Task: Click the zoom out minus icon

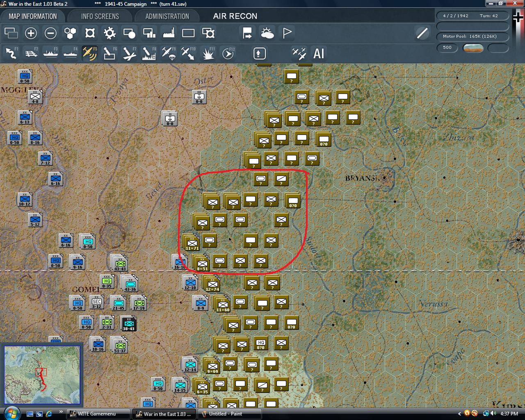Action: pos(50,33)
